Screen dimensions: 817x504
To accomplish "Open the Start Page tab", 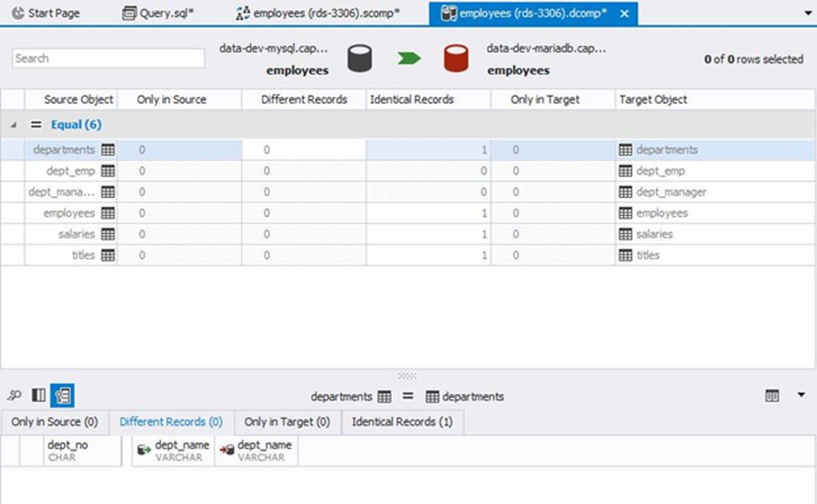I will pos(45,13).
